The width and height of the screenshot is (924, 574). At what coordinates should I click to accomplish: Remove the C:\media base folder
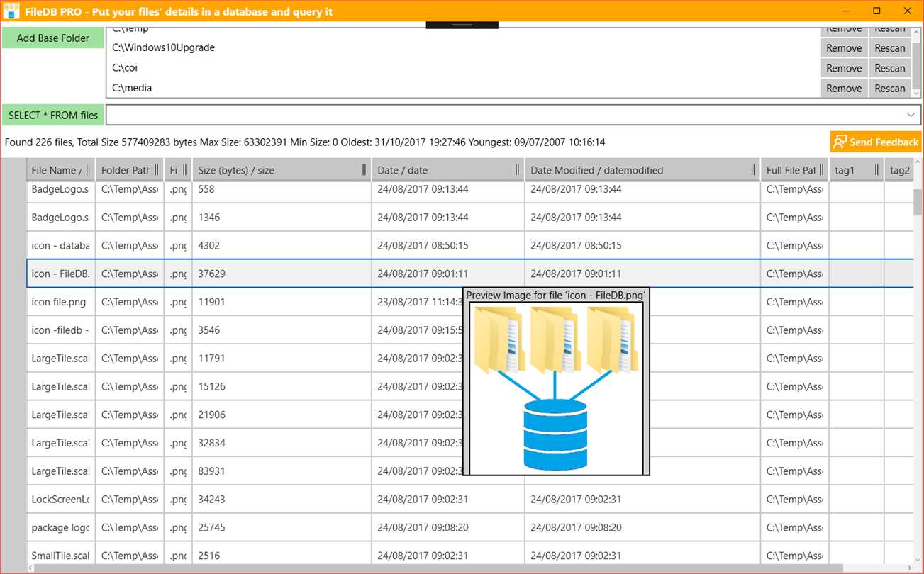844,88
